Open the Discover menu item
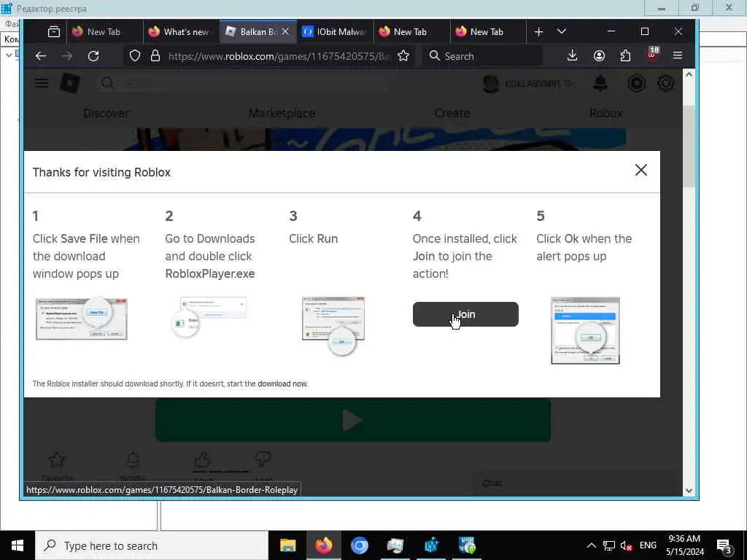Screen dimensions: 747x560 click(107, 113)
